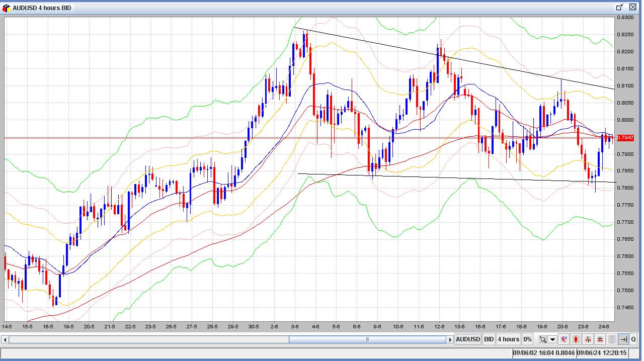Click the Q button in the toolbar

tap(633, 339)
